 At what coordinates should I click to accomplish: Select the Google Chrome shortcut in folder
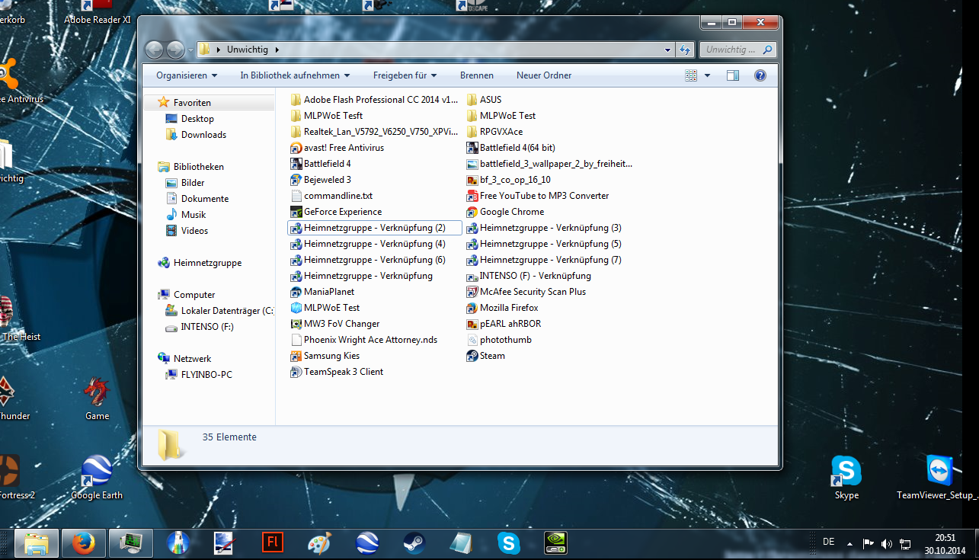[x=506, y=212]
